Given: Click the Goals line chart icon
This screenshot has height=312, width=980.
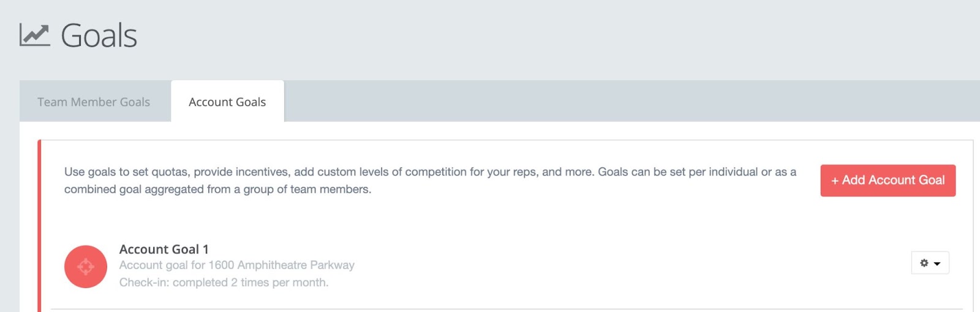Looking at the screenshot, I should click(34, 35).
